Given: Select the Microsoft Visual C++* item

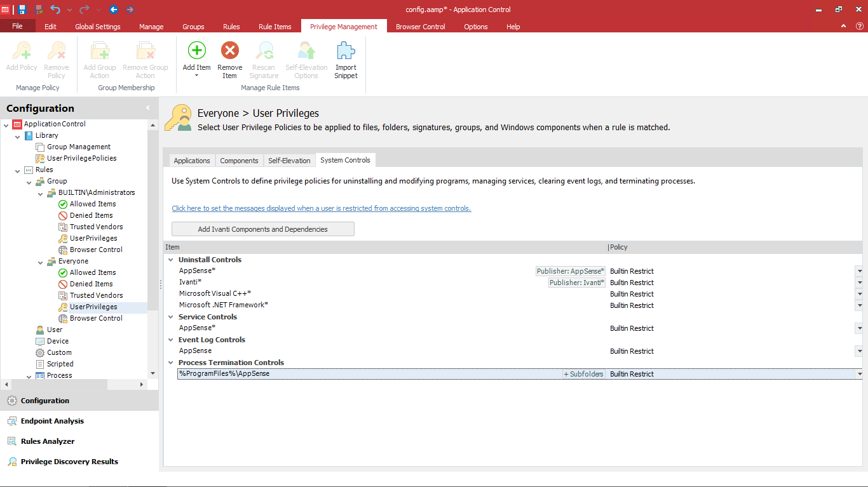Looking at the screenshot, I should 215,293.
